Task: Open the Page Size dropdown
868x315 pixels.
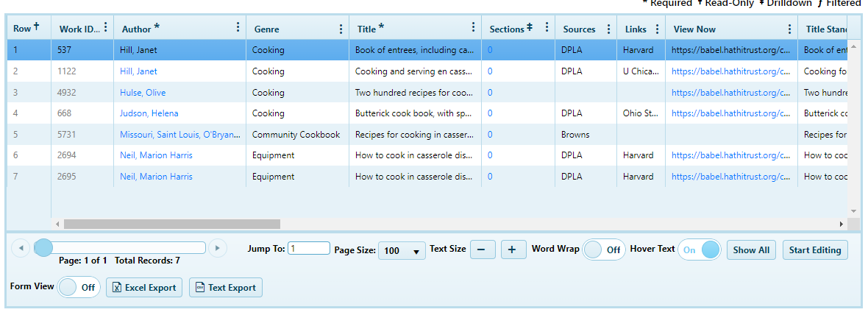Action: tap(403, 251)
